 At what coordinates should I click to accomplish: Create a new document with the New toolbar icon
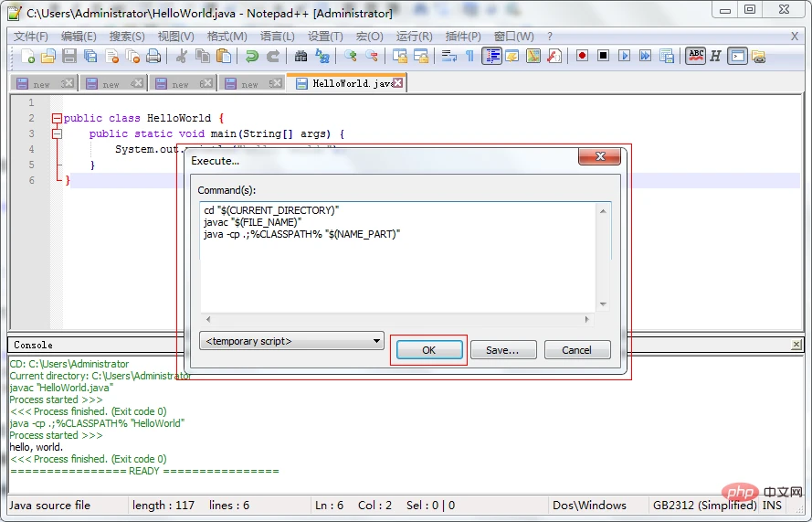pyautogui.click(x=27, y=56)
